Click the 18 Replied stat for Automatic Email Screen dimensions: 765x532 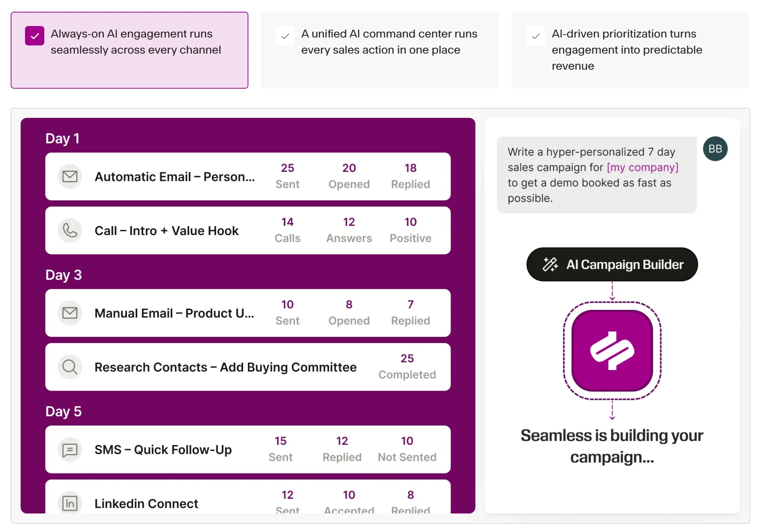(x=411, y=176)
